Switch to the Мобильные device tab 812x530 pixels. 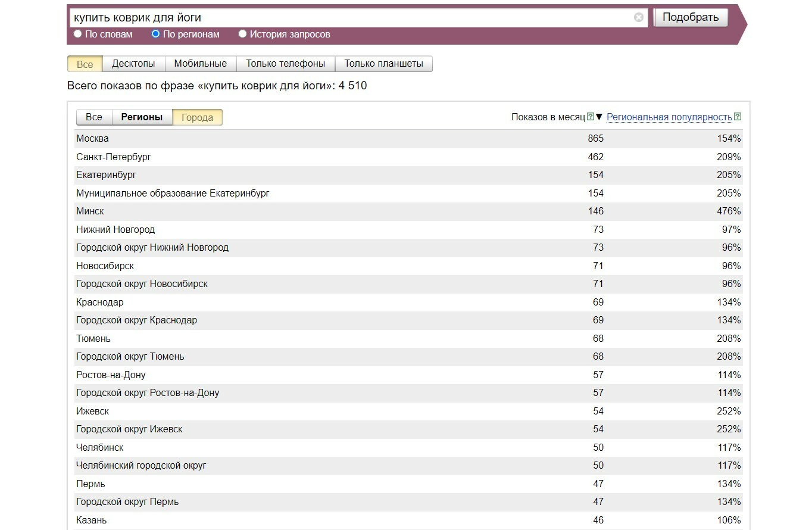[x=201, y=64]
